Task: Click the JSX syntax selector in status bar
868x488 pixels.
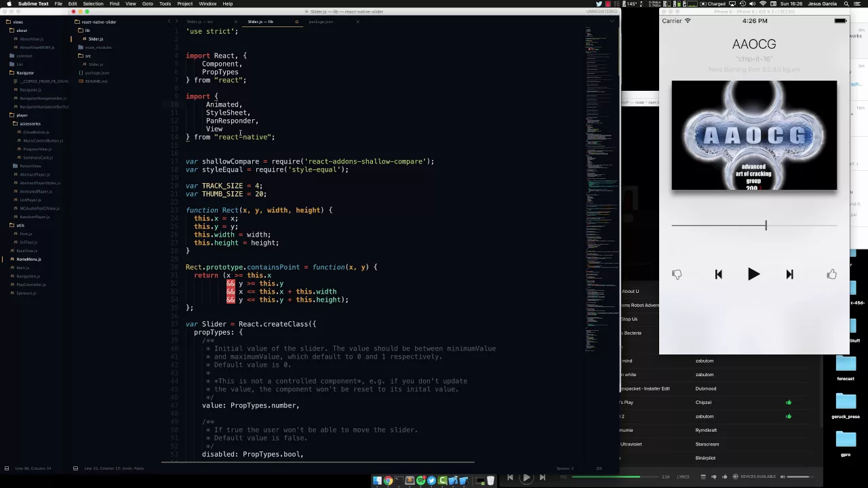Action: [599, 468]
